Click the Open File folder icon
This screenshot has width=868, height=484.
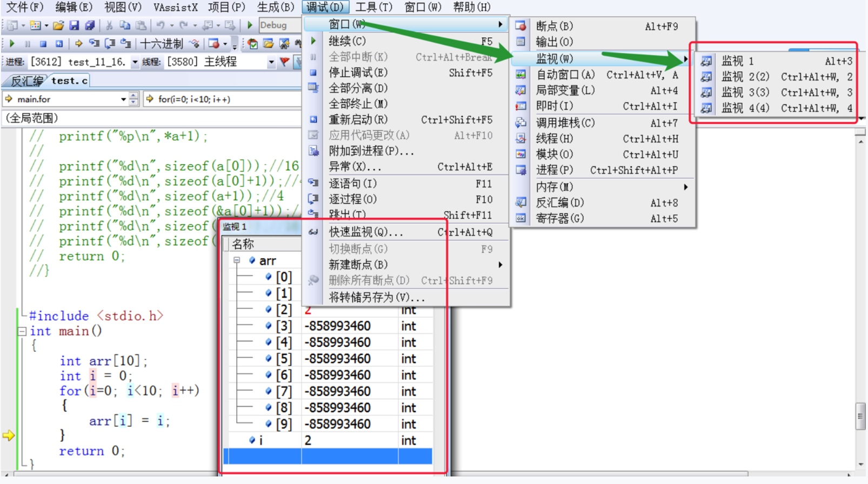tap(58, 25)
